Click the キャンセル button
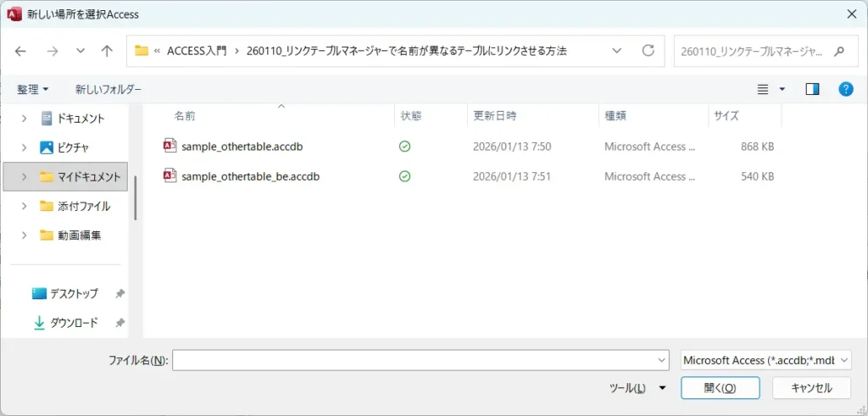Viewport: 868px width, 416px height. pos(811,388)
